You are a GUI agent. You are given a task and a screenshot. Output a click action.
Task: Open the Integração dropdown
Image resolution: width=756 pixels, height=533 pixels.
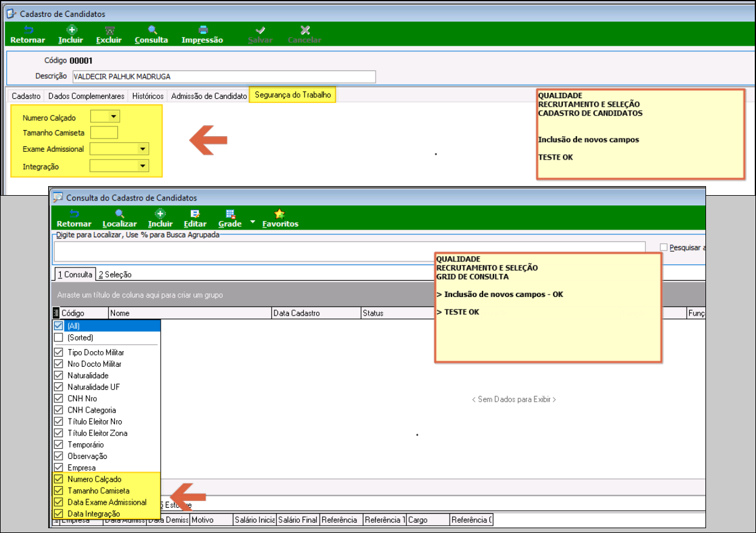(x=142, y=166)
